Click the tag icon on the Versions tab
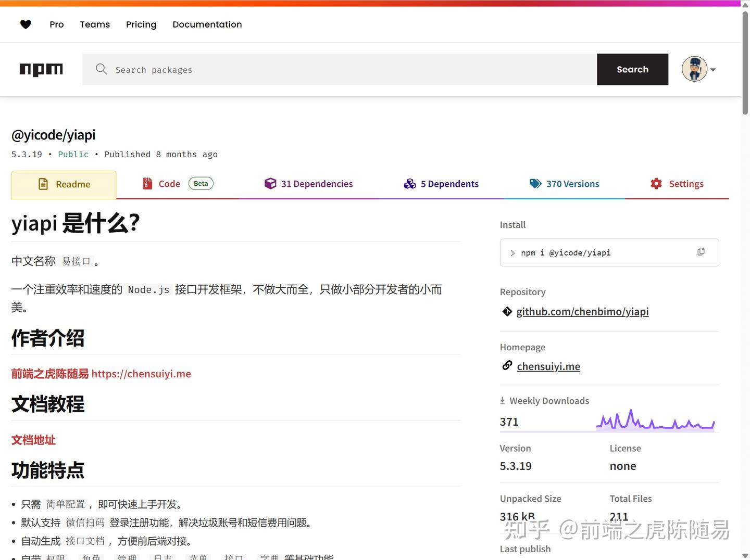This screenshot has height=560, width=750. pyautogui.click(x=535, y=183)
